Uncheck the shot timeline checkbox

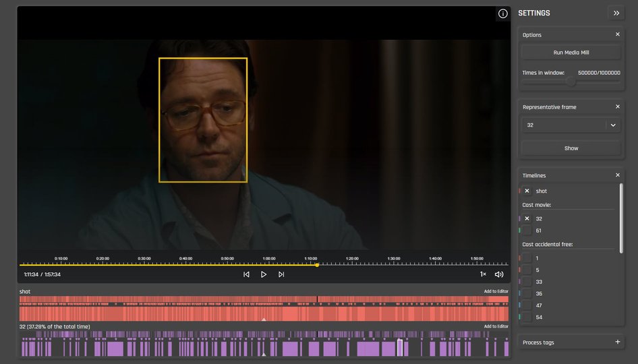pos(527,191)
